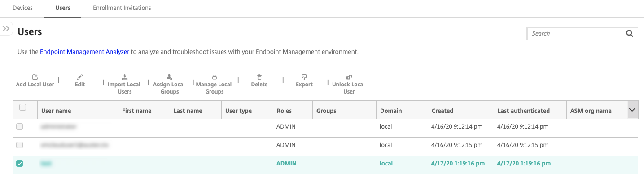The height and width of the screenshot is (174, 644).
Task: Click the Edit pencil icon
Action: pos(80,77)
